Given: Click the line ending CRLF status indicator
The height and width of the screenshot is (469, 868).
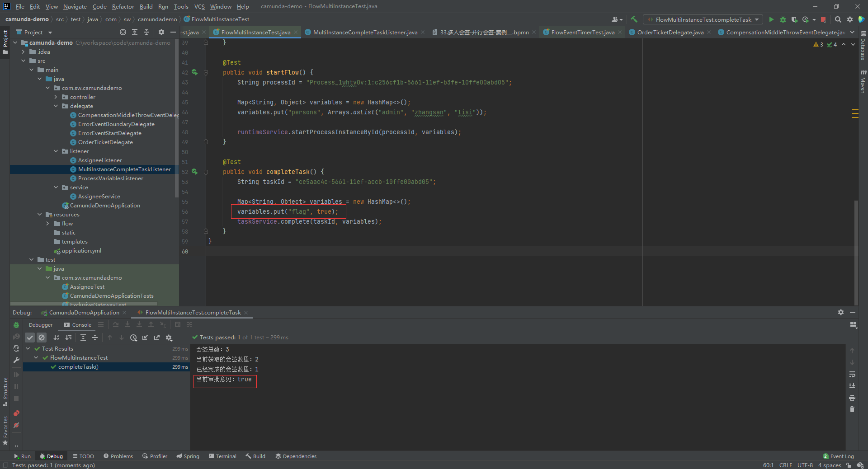Looking at the screenshot, I should click(x=785, y=465).
